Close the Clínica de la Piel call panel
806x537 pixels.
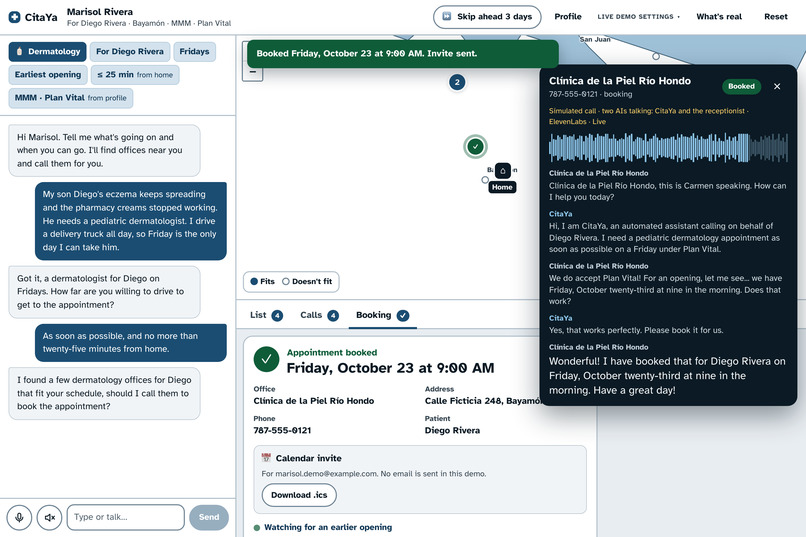click(x=777, y=86)
